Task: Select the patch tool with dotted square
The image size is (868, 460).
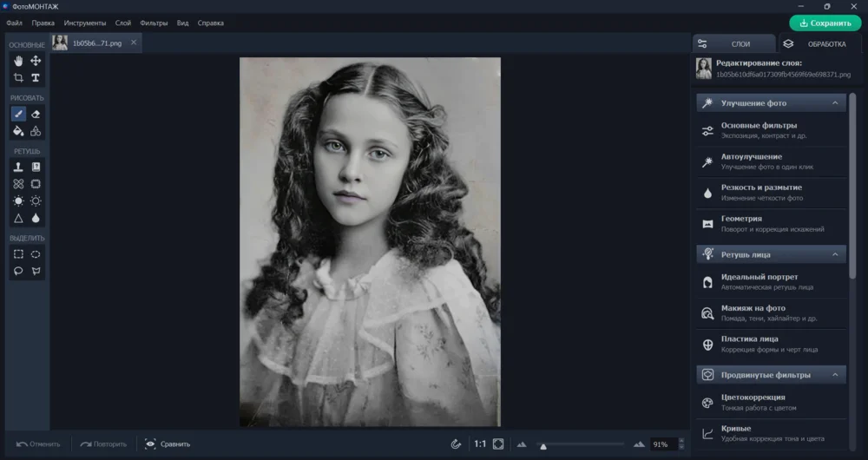Action: [36, 184]
